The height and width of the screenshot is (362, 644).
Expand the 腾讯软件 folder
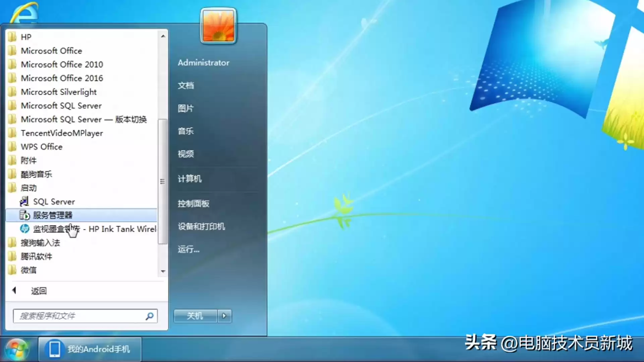[37, 256]
